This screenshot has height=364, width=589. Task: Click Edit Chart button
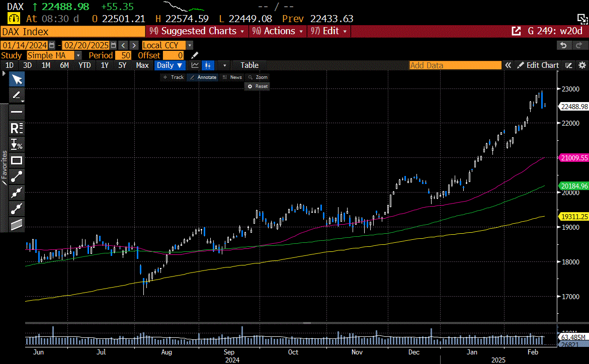(x=538, y=65)
